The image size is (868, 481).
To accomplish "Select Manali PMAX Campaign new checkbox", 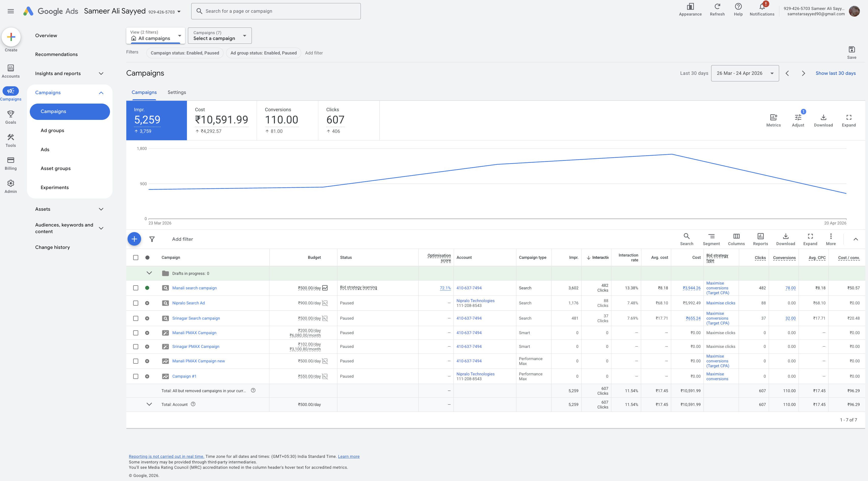I will 135,361.
